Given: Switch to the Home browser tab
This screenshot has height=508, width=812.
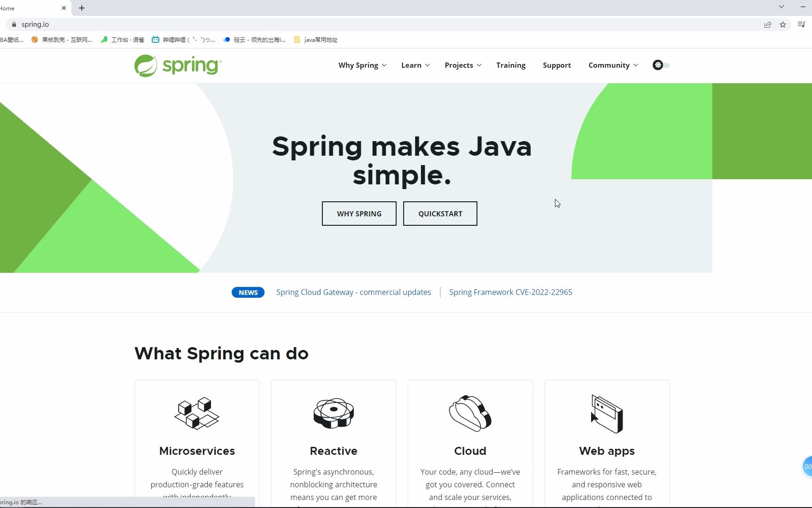Looking at the screenshot, I should 28,8.
